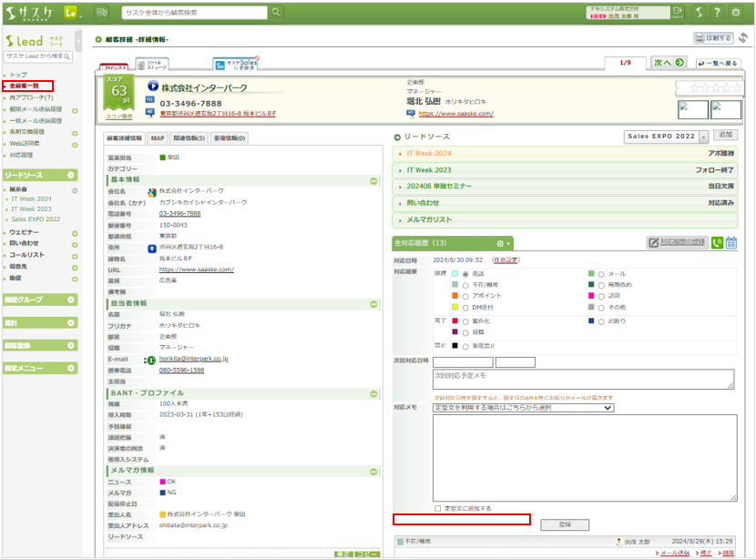Open the ファイルストレージ tab
This screenshot has height=559, width=756.
[152, 65]
